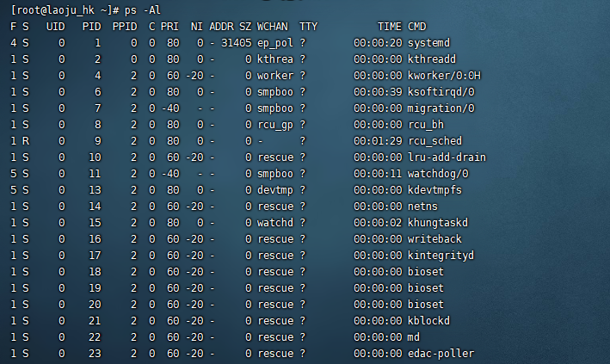Click the migration/0 process name
610x364 pixels.
[x=441, y=108]
